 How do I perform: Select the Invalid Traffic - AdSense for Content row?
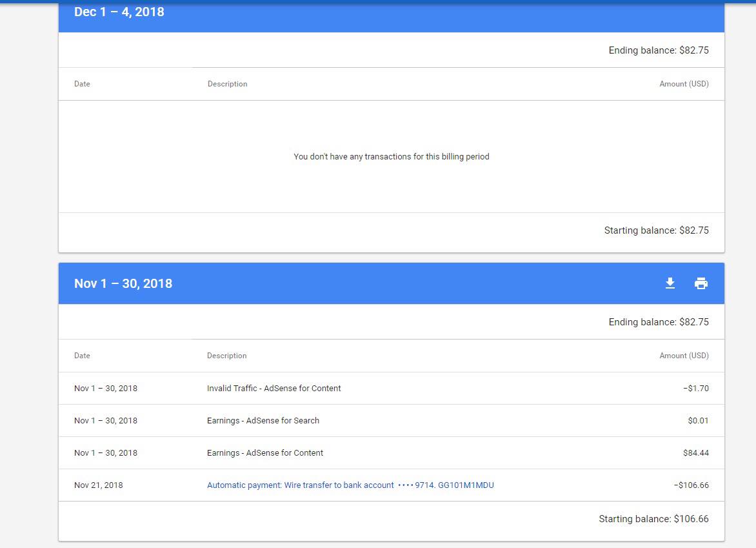tap(274, 389)
